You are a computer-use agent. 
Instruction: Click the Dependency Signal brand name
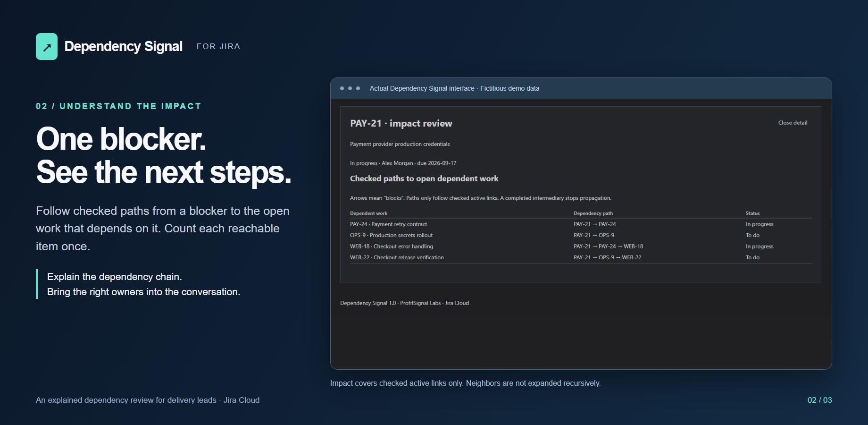coord(123,46)
